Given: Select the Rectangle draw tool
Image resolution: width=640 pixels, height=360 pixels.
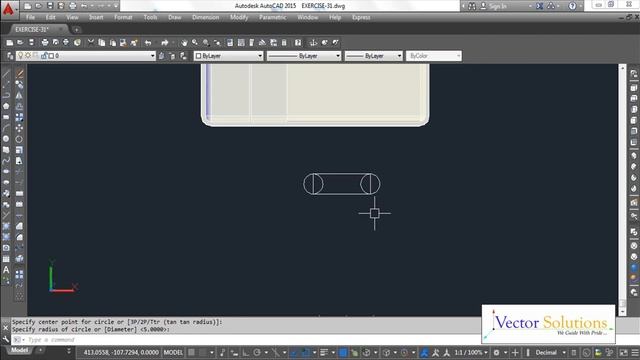Looking at the screenshot, I should [x=6, y=117].
